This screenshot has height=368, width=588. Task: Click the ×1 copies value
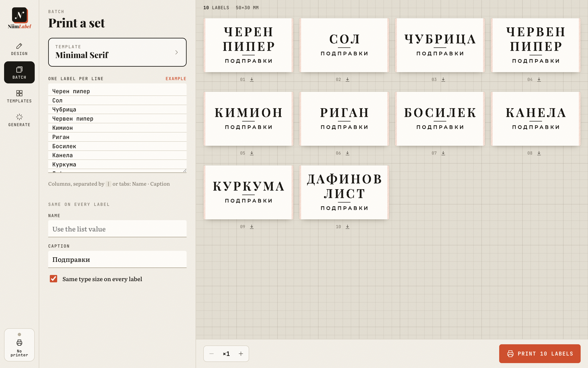(x=226, y=354)
